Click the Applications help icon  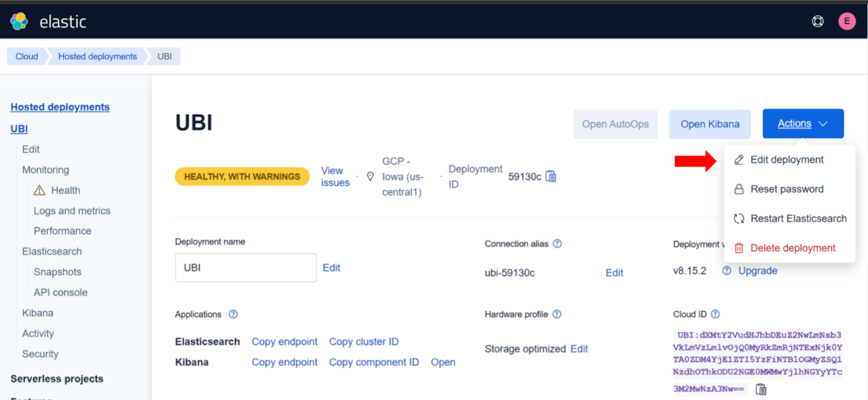pos(233,315)
